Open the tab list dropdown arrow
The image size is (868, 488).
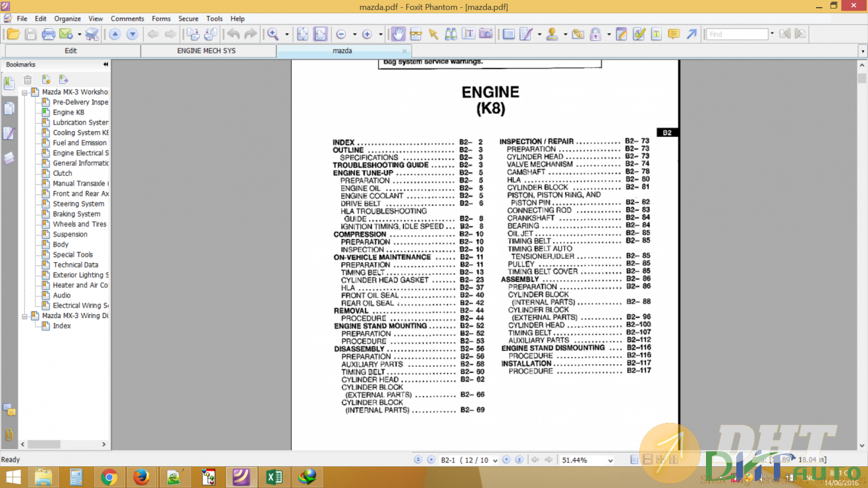[x=863, y=51]
